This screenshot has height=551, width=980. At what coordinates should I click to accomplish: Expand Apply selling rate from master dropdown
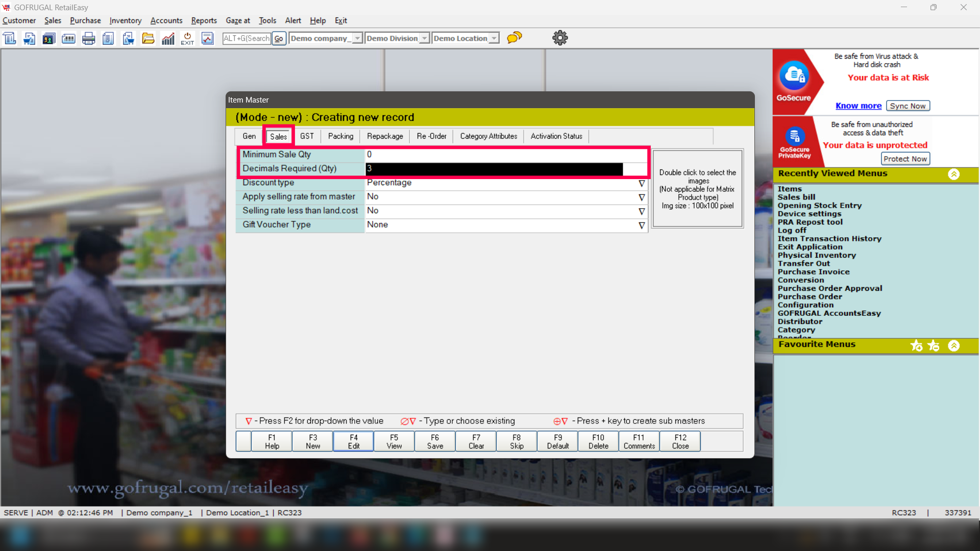pyautogui.click(x=642, y=197)
